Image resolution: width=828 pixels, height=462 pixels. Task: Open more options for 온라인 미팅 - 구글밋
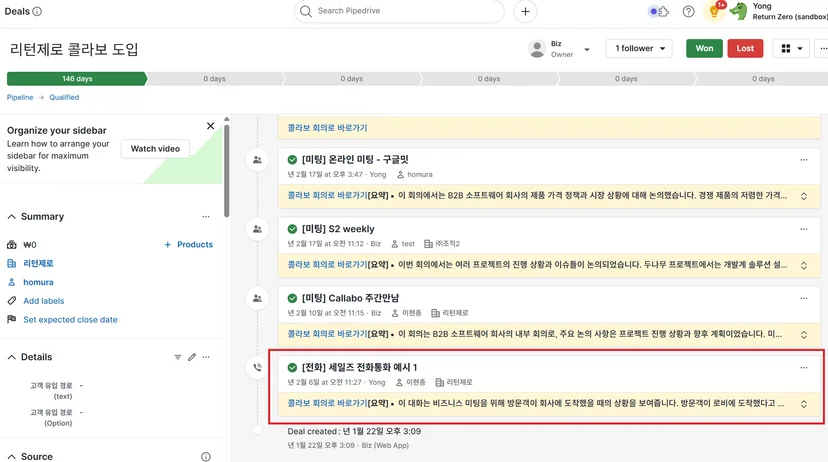point(804,159)
